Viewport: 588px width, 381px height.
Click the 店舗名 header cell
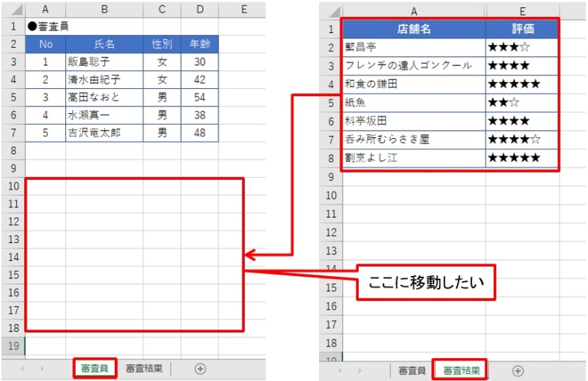[414, 29]
